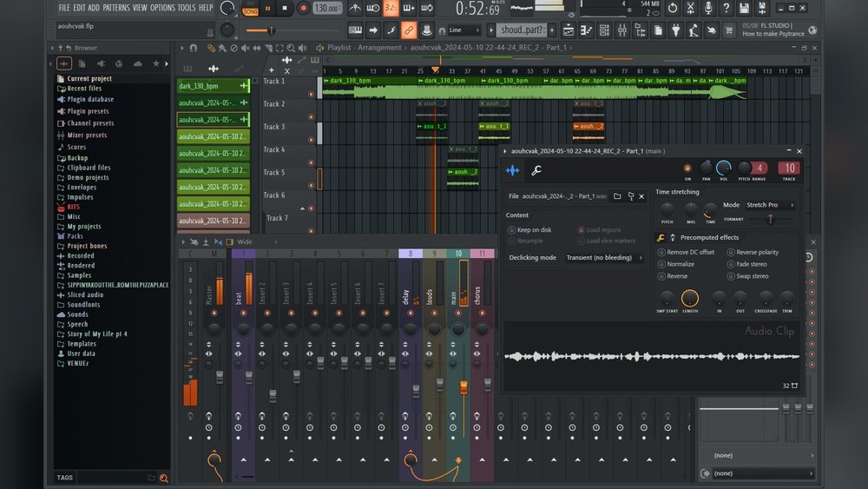The width and height of the screenshot is (868, 489).
Task: Click the waveform tab icon in sample window
Action: [513, 170]
